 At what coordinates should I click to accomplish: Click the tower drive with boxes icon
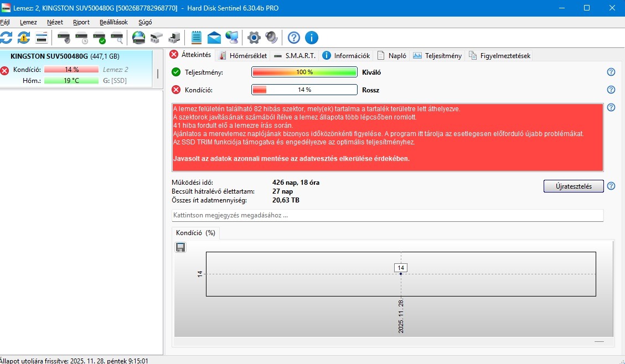tap(174, 38)
